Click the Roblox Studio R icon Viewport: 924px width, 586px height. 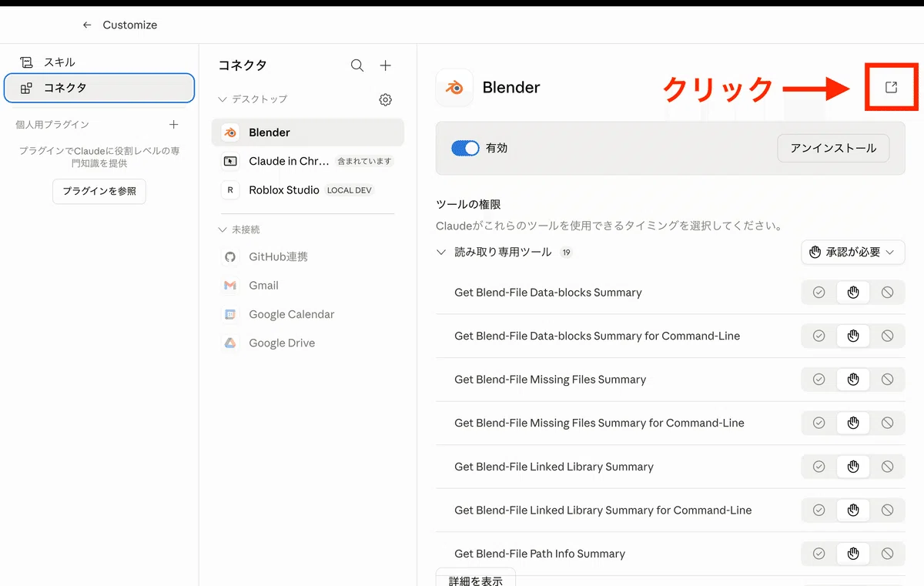[230, 190]
